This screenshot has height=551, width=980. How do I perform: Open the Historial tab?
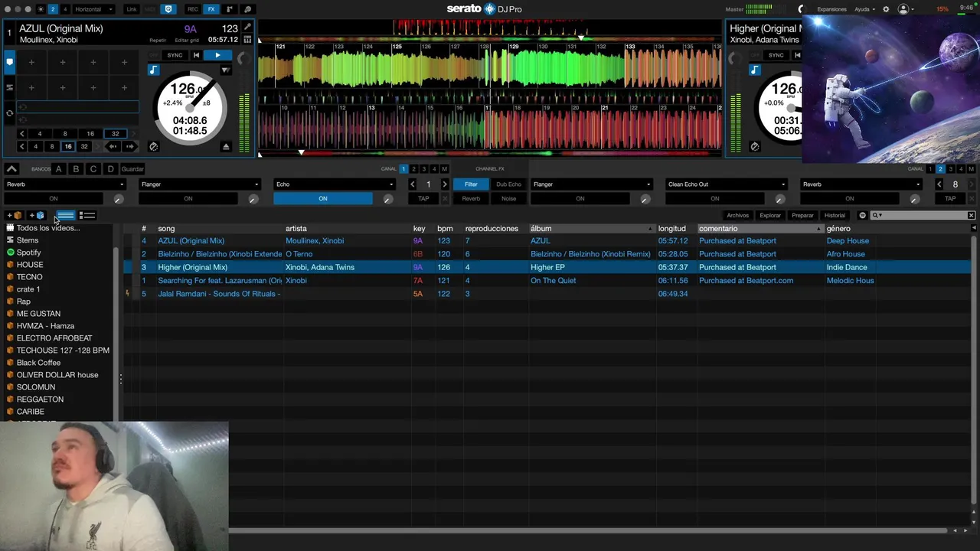pyautogui.click(x=835, y=216)
